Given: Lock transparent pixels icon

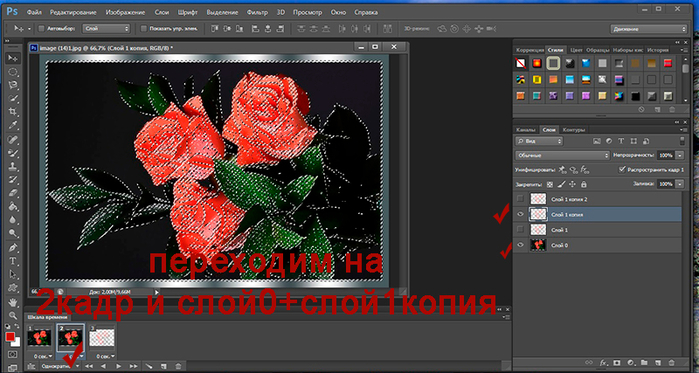Looking at the screenshot, I should point(550,184).
